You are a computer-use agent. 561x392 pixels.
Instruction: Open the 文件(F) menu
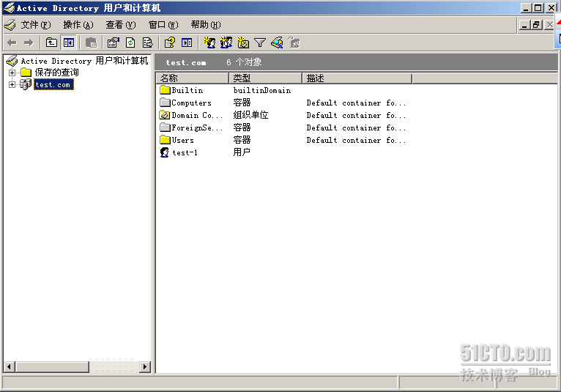(35, 25)
